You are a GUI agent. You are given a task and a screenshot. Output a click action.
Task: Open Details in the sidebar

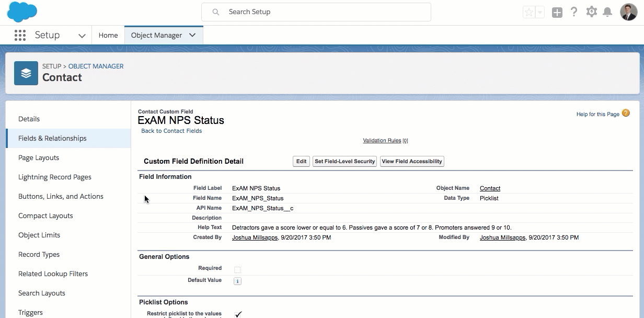(x=68, y=119)
